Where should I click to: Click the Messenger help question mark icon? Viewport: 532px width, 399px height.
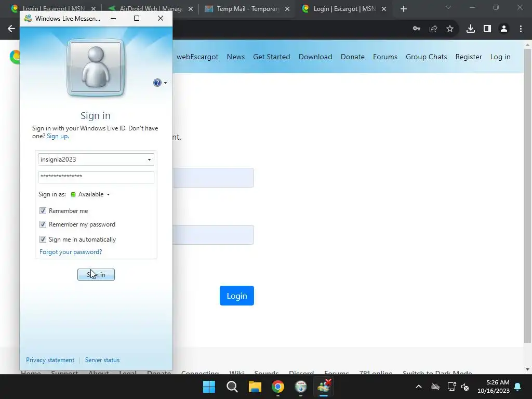pos(157,83)
